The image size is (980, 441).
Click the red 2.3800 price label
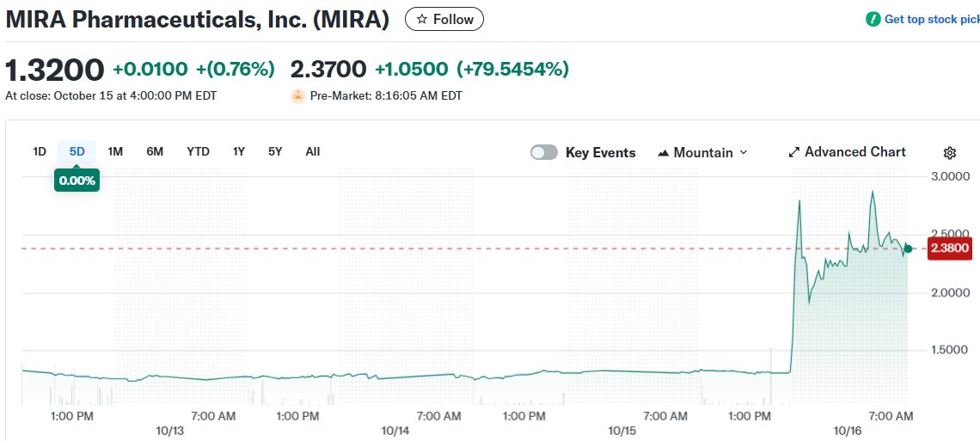click(950, 248)
